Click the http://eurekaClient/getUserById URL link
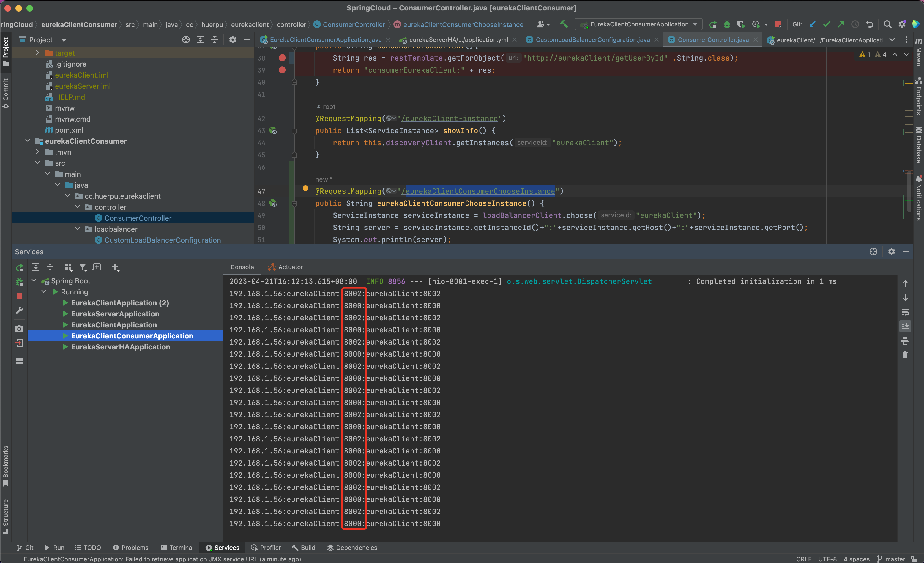This screenshot has height=563, width=924. coord(595,58)
